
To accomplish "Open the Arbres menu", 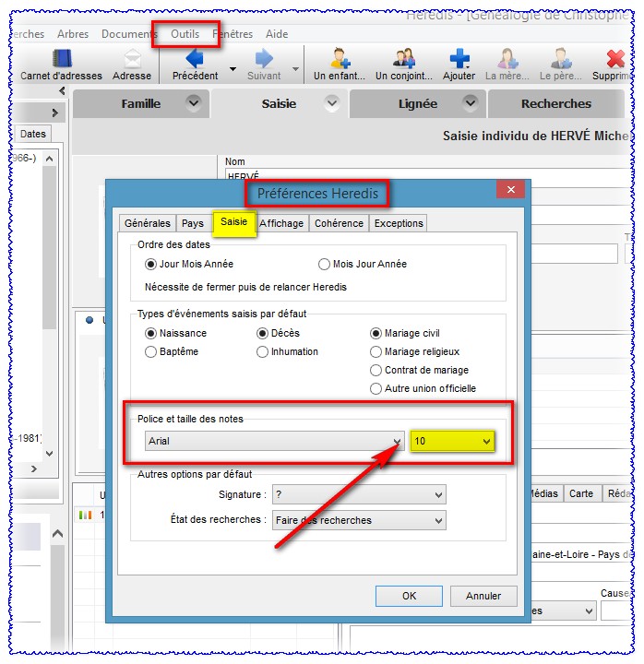I will click(73, 34).
